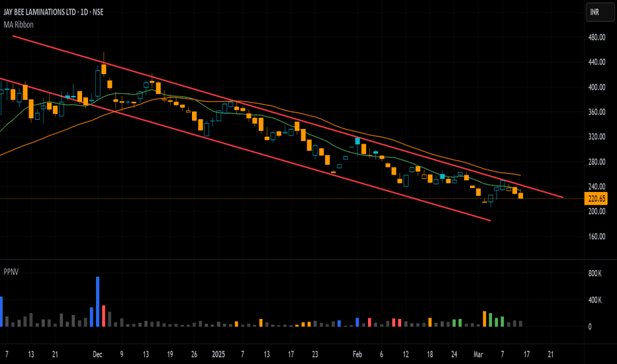Image resolution: width=617 pixels, height=364 pixels.
Task: Click the 360.00 price axis label
Action: pyautogui.click(x=596, y=112)
